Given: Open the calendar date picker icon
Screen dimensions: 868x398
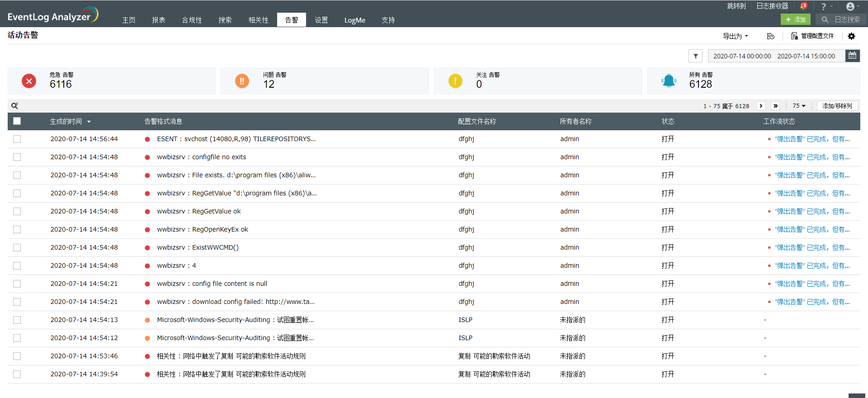Looking at the screenshot, I should [x=852, y=56].
